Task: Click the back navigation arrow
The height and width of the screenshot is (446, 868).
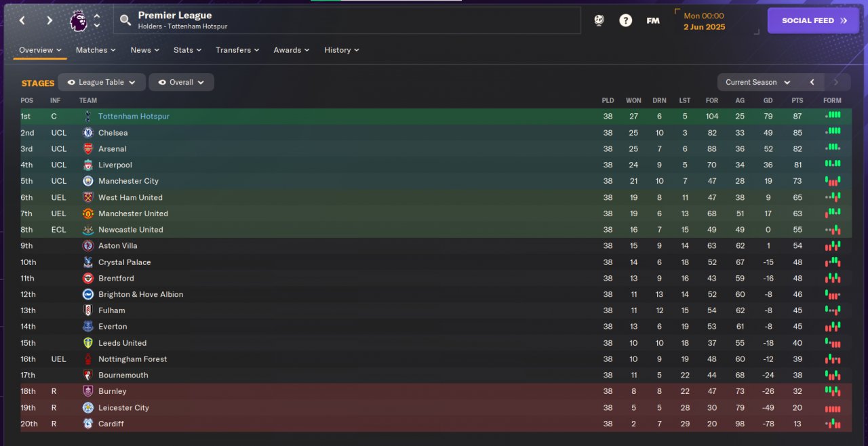Action: tap(22, 20)
